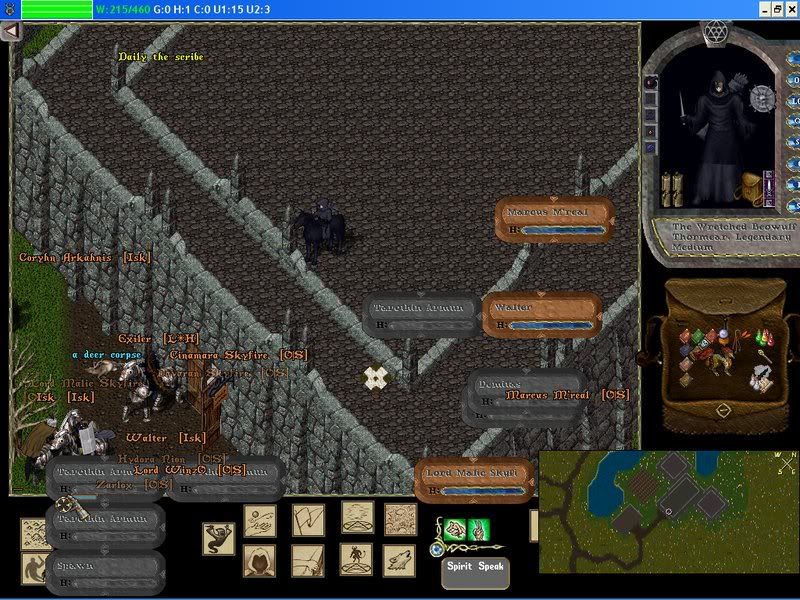Open the backpack icon on the paperdoll
800x600 pixels.
pos(748,189)
